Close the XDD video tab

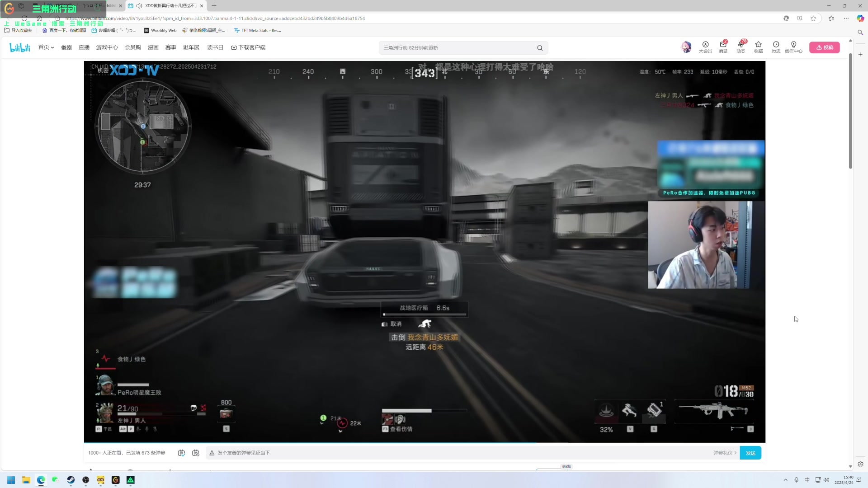(x=202, y=6)
